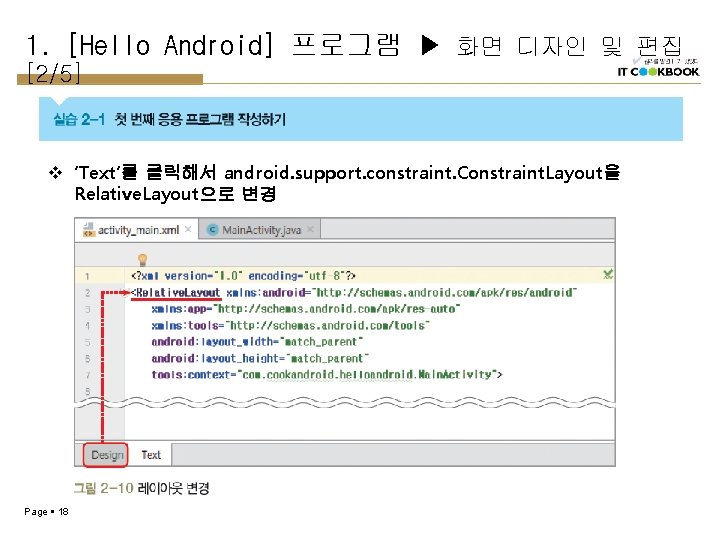The width and height of the screenshot is (720, 540).
Task: Switch to the Design view tab
Action: coord(107,455)
